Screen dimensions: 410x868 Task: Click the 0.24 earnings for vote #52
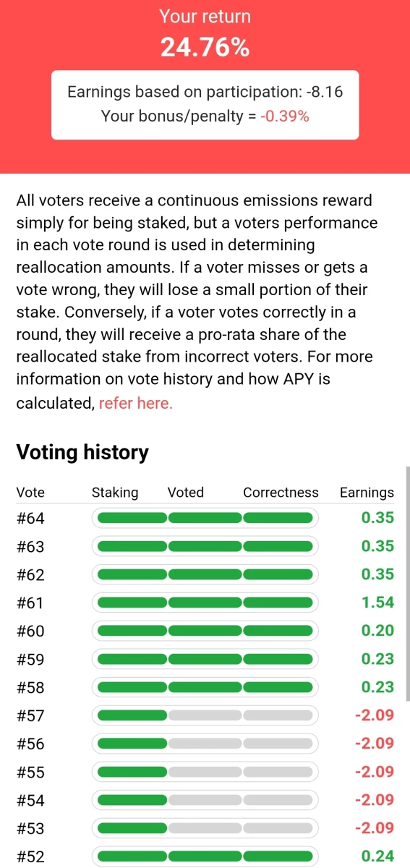click(377, 856)
